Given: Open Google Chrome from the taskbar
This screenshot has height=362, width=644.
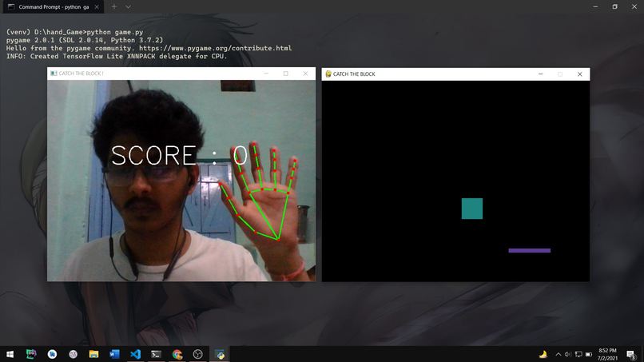Looking at the screenshot, I should [177, 354].
